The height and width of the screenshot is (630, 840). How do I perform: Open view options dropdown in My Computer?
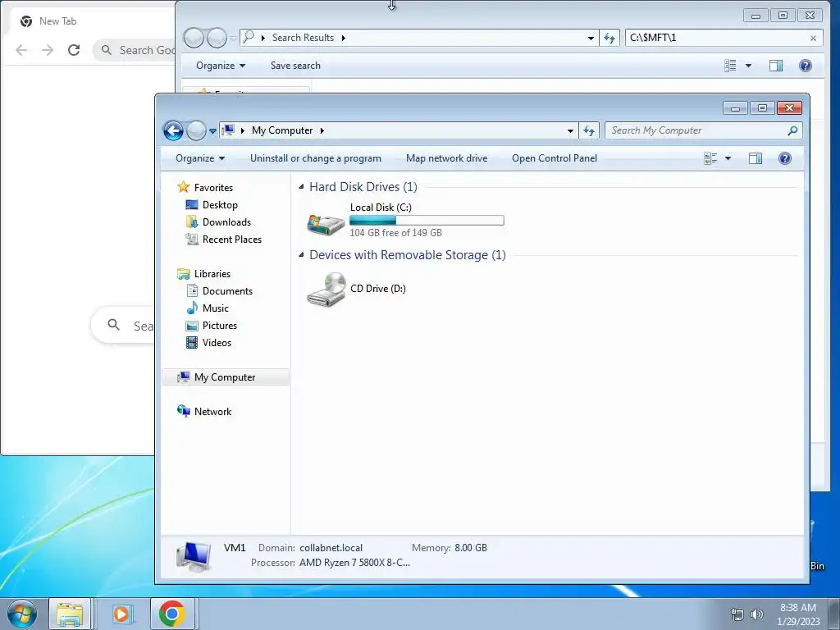[x=728, y=158]
